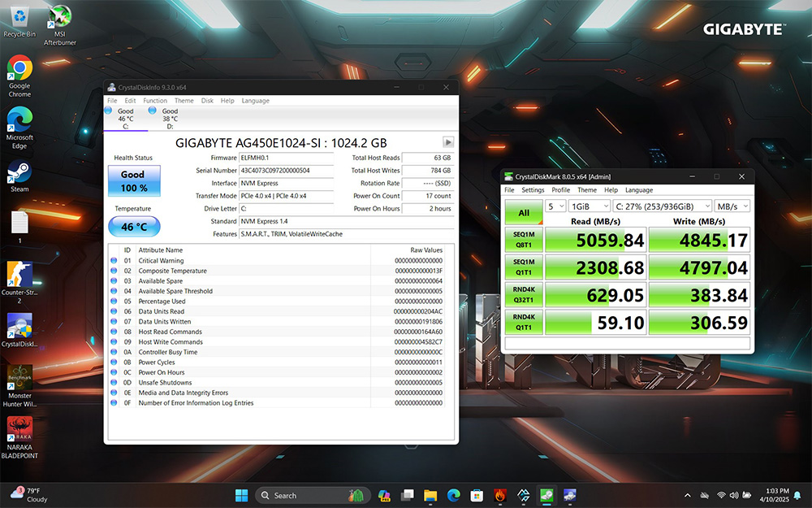Open the taskbar weather widget showing 79°F
This screenshot has height=508, width=812.
tap(29, 495)
